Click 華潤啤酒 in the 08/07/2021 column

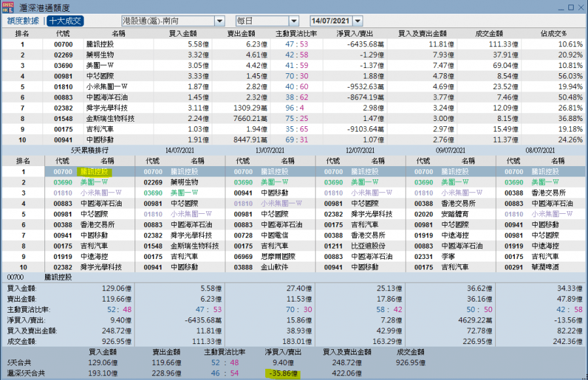[545, 268]
